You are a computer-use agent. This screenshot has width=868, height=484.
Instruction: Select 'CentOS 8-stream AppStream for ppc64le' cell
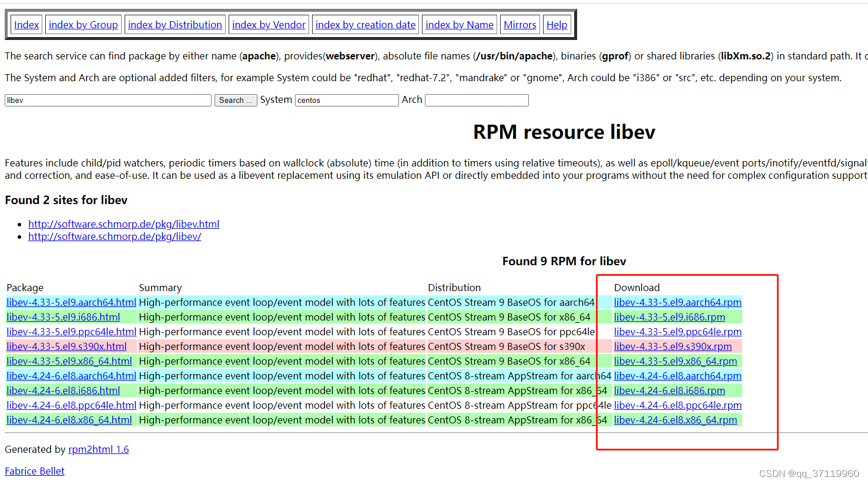(x=520, y=405)
